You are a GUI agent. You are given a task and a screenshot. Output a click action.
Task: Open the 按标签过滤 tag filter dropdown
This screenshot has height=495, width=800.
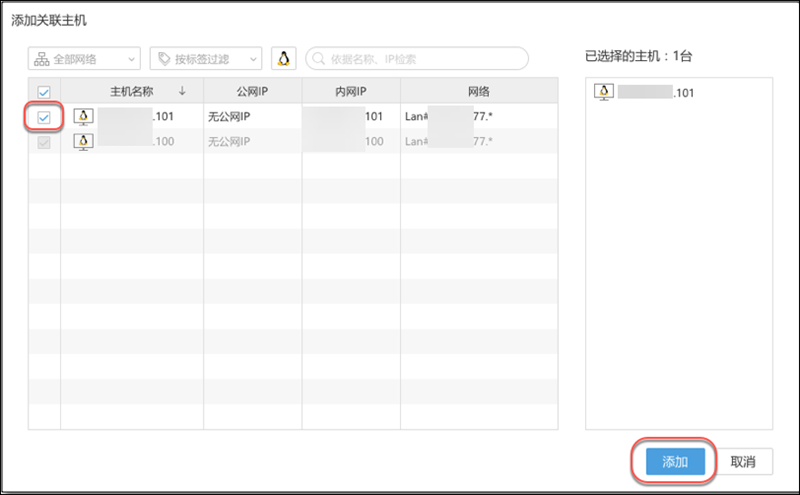coord(206,59)
